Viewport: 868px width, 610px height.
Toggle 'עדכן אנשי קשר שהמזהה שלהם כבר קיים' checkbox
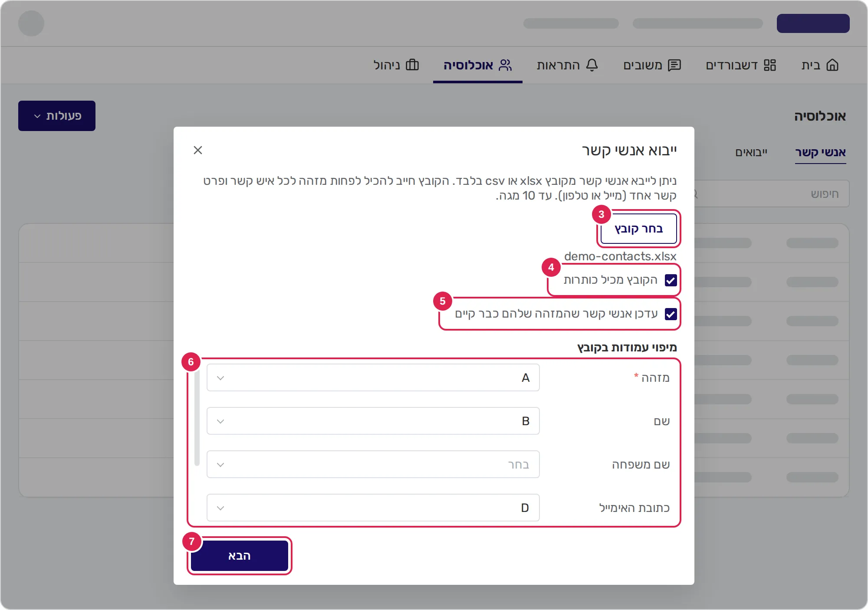pos(671,314)
